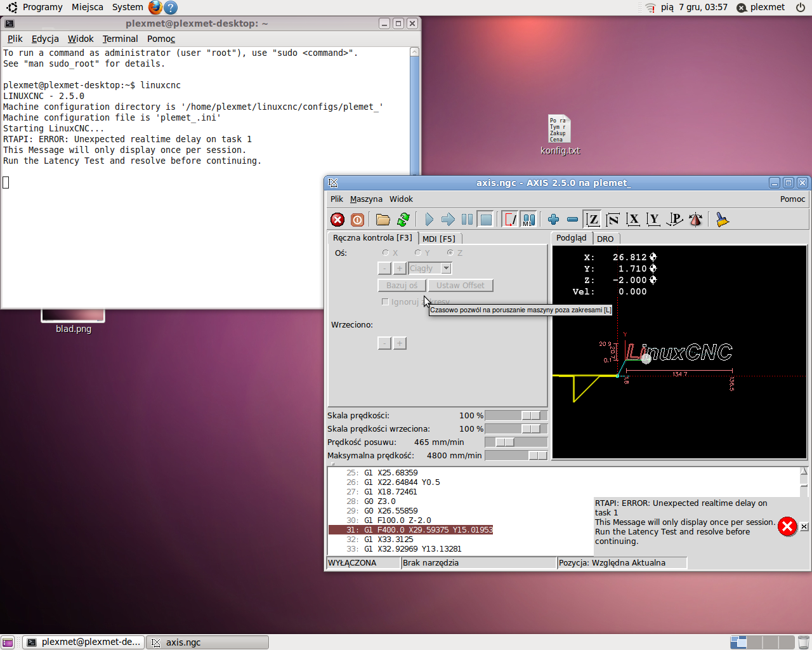
Task: Show desktop using bottom-left panel icon
Action: [x=8, y=642]
